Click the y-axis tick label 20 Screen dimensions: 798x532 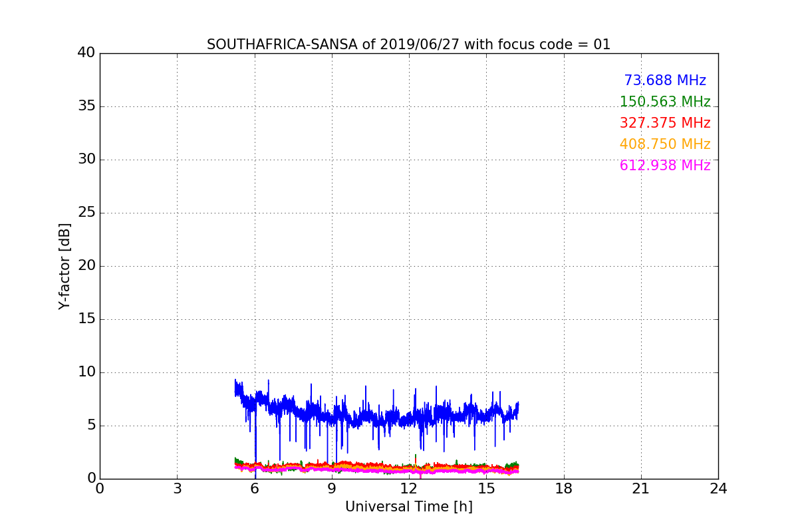point(86,265)
